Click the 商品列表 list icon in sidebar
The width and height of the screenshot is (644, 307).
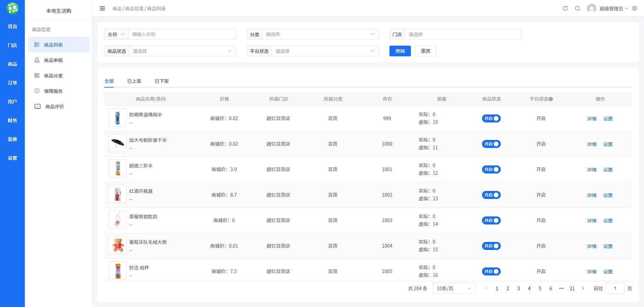click(x=37, y=45)
